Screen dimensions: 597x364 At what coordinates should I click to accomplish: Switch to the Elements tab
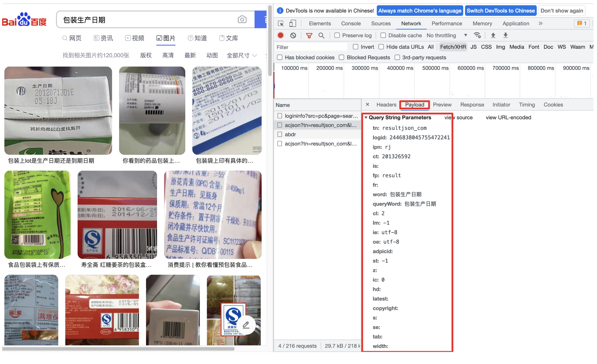(320, 23)
